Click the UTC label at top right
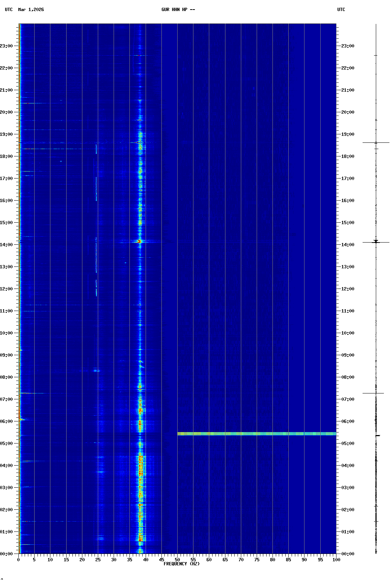This screenshot has width=392, height=583. (x=341, y=10)
